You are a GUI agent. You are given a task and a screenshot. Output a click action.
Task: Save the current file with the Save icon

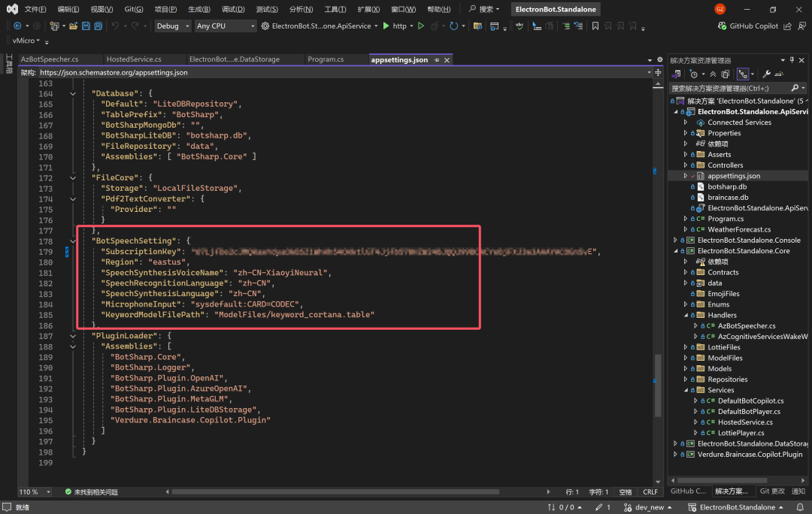(86, 26)
